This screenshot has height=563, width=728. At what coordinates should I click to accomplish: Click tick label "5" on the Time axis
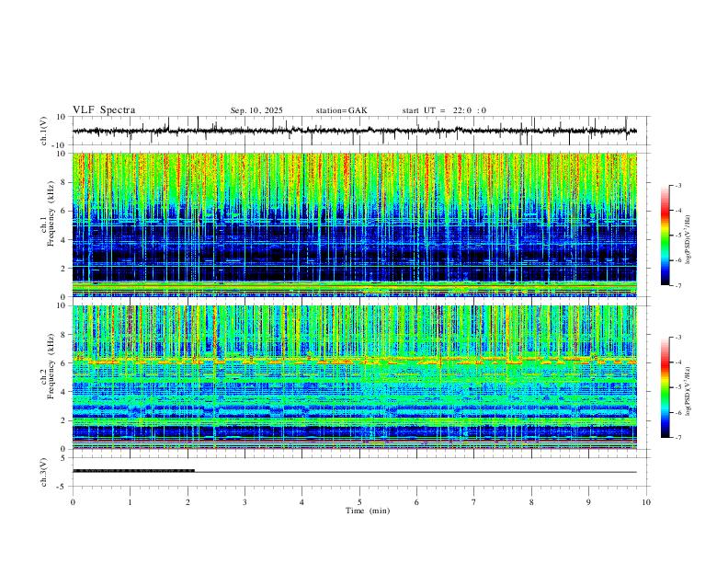tap(359, 502)
